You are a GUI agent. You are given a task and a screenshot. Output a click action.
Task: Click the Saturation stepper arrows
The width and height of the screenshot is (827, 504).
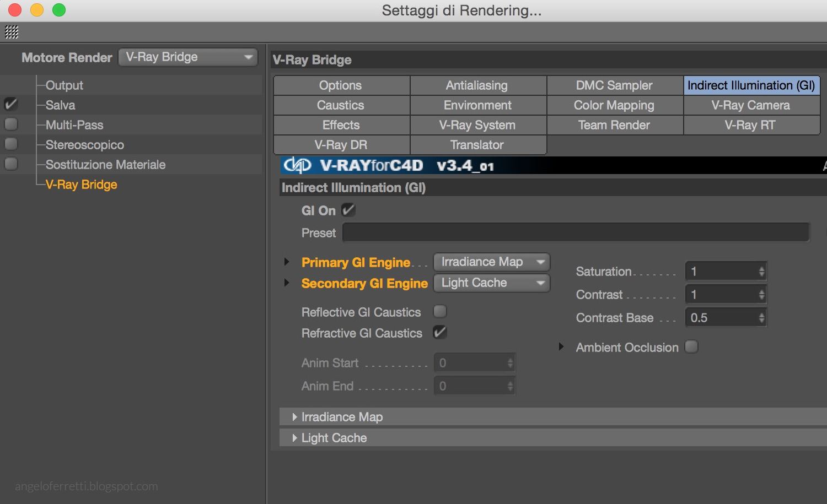click(x=761, y=271)
